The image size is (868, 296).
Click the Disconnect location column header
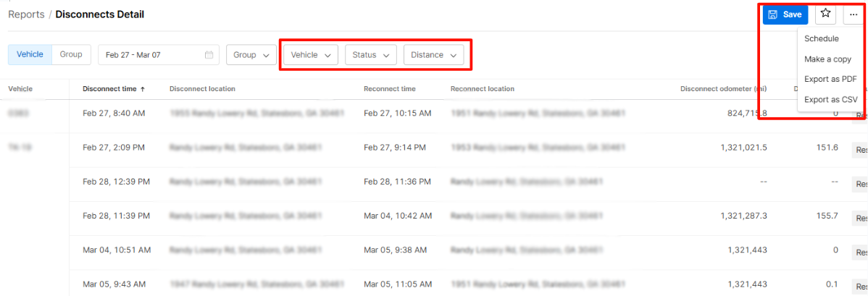(202, 88)
